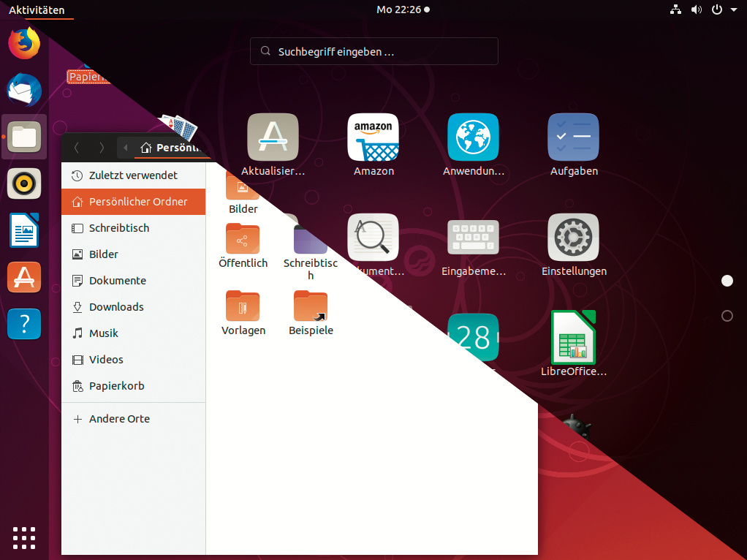Launch LibreOffice Calc app icon
747x560 pixels.
coord(573,337)
